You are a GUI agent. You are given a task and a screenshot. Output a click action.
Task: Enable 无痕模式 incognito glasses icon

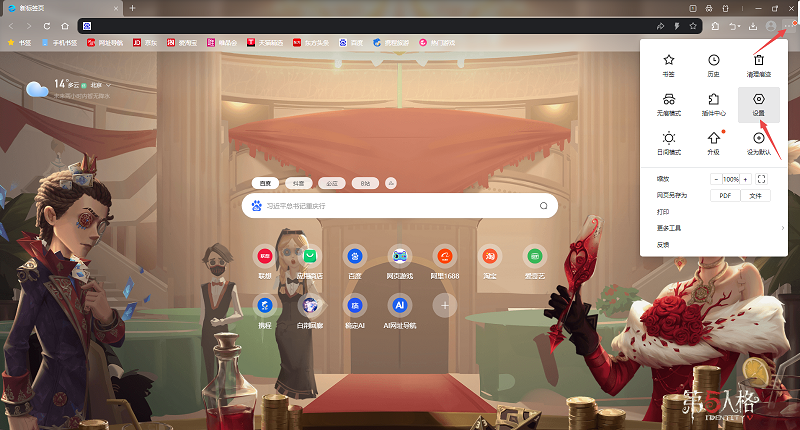[x=668, y=99]
